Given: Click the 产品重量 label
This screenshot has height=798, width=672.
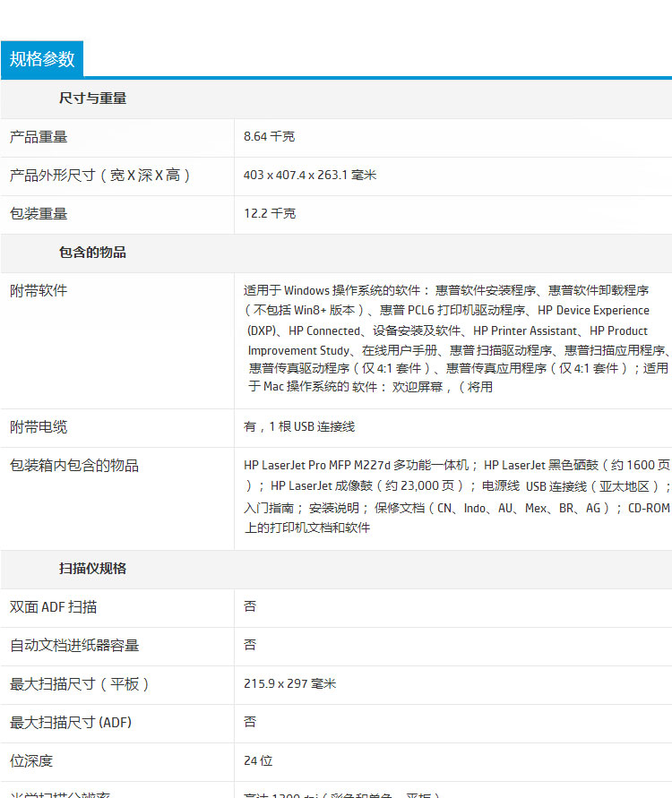Looking at the screenshot, I should 39,137.
